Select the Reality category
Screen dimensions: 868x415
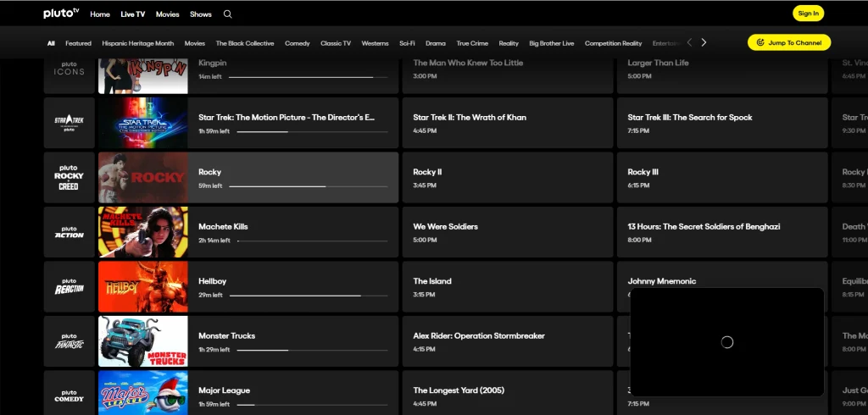pyautogui.click(x=509, y=43)
